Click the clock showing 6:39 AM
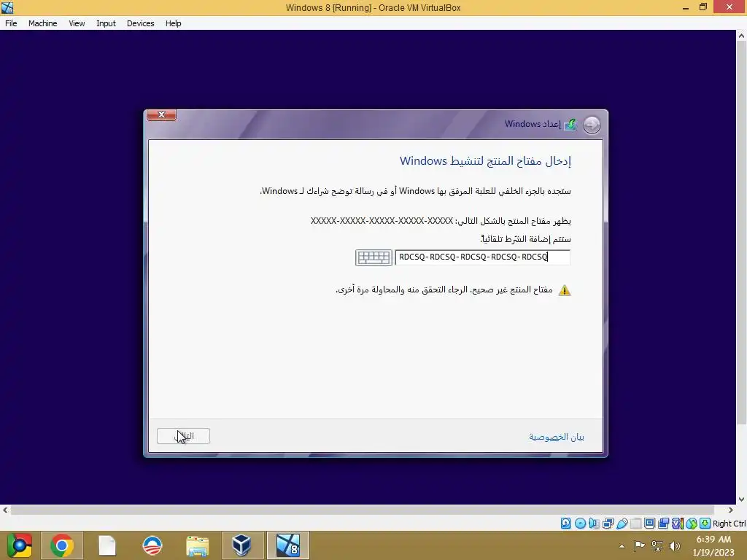The image size is (747, 560). pos(713,540)
